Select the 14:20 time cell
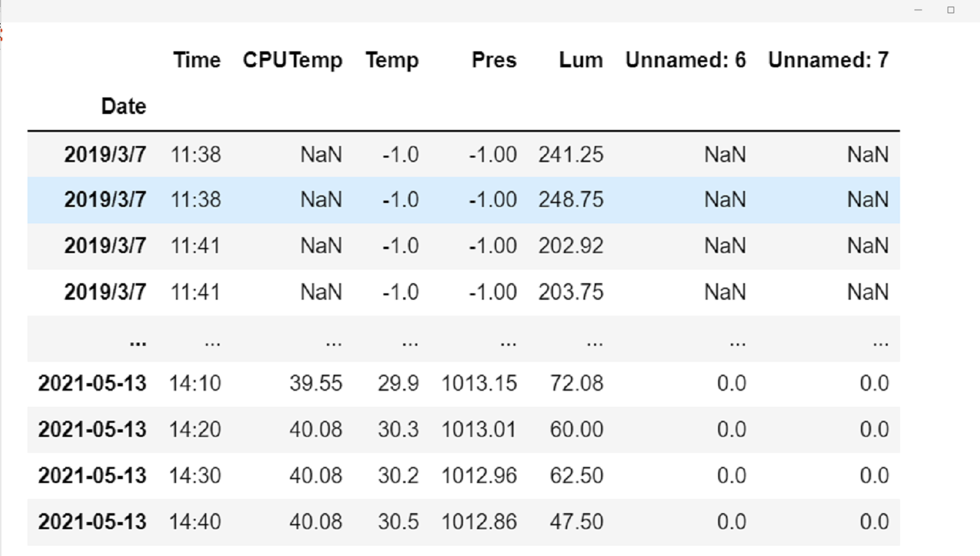This screenshot has width=980, height=556. point(195,430)
